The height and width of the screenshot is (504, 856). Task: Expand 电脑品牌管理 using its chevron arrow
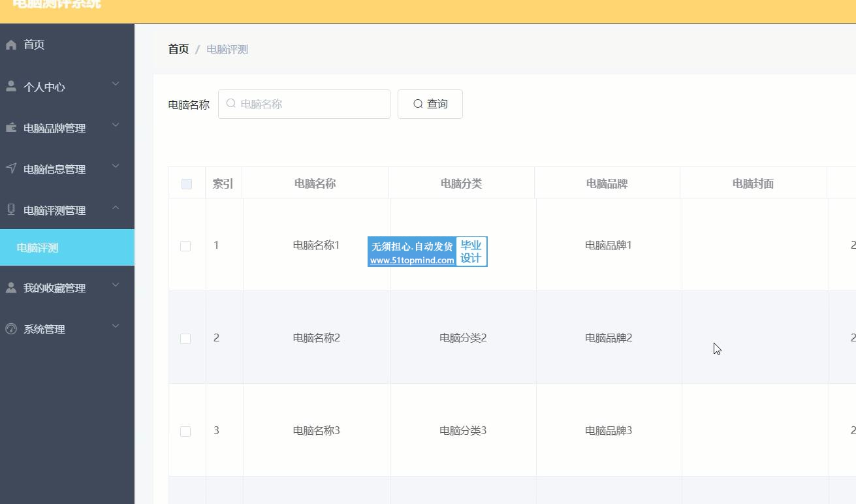tap(116, 125)
